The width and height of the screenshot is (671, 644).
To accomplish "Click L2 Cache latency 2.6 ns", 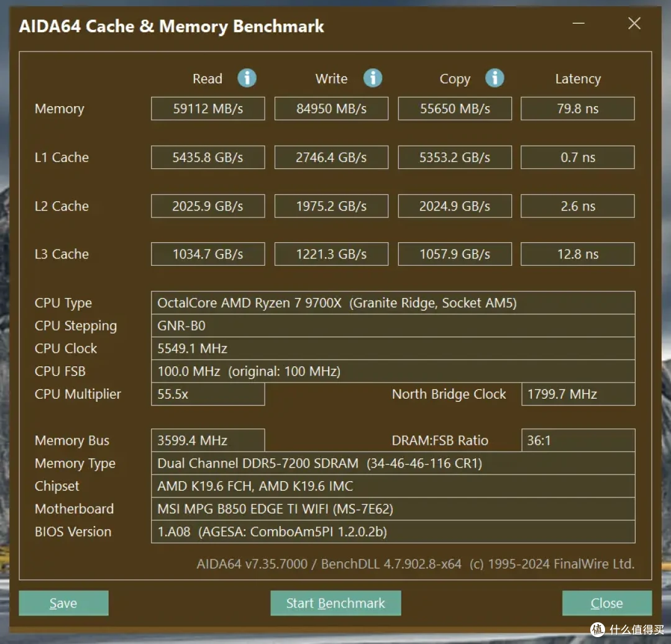I will pos(578,206).
